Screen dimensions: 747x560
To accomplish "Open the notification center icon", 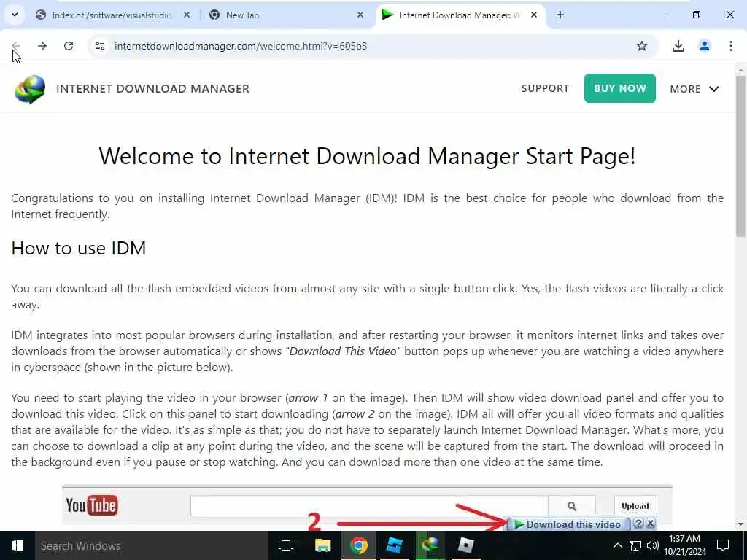I will (x=723, y=545).
